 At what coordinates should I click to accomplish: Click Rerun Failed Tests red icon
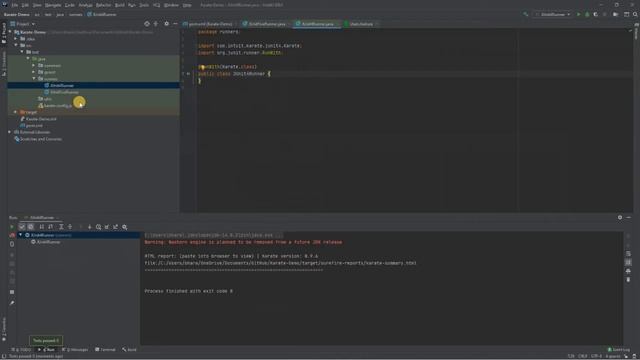pos(12,236)
